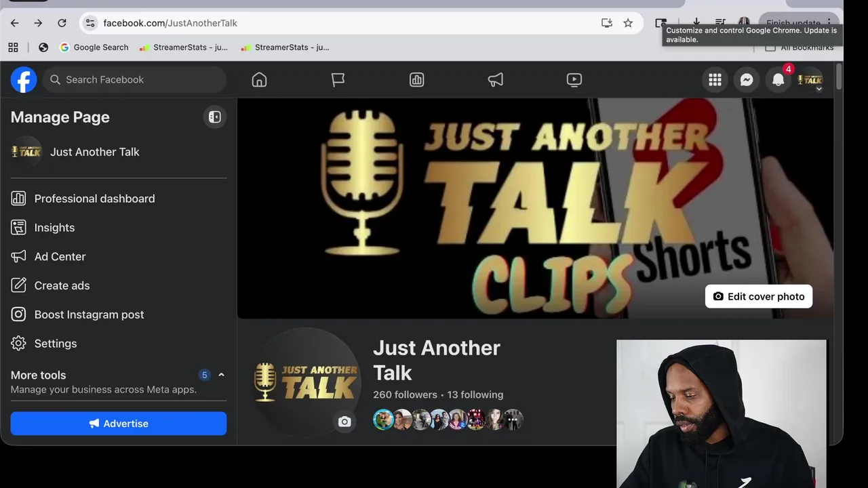Open the Ad Center megaphone icon in top nav
The height and width of the screenshot is (488, 868).
[x=496, y=80]
